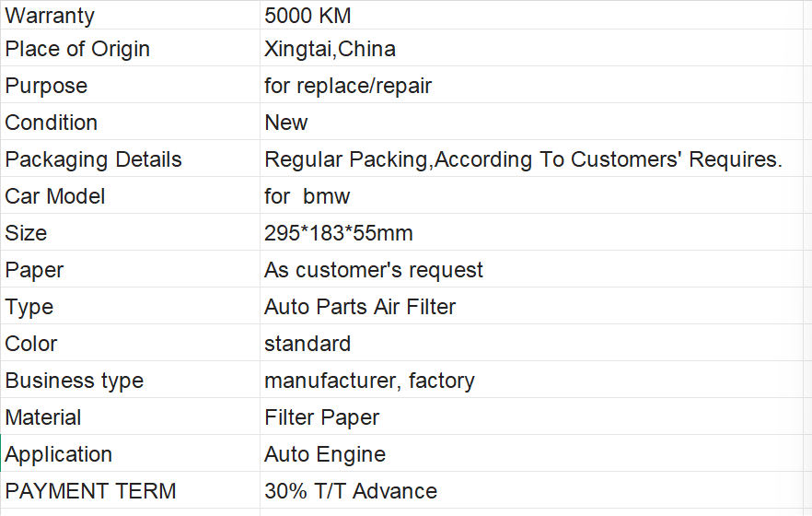Click the Regular Packing description cell

click(x=531, y=158)
